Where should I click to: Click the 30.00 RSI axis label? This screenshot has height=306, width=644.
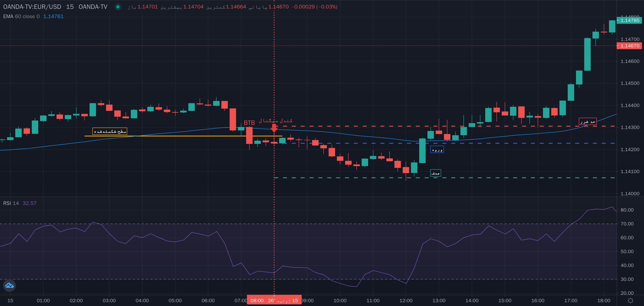[627, 279]
